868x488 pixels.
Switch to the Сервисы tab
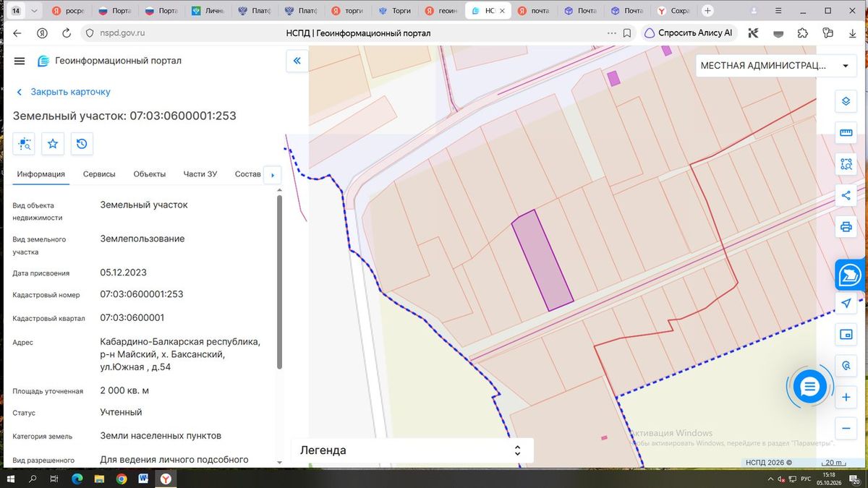click(x=99, y=174)
